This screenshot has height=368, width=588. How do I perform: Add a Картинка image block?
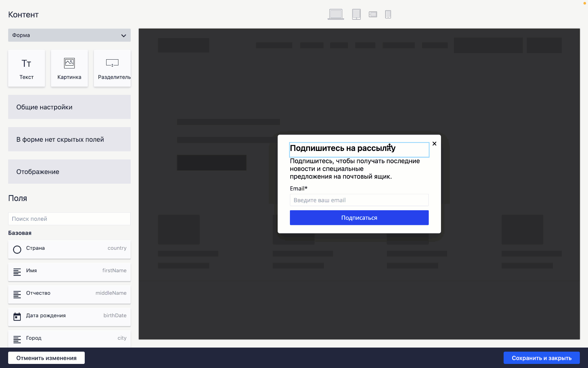69,68
